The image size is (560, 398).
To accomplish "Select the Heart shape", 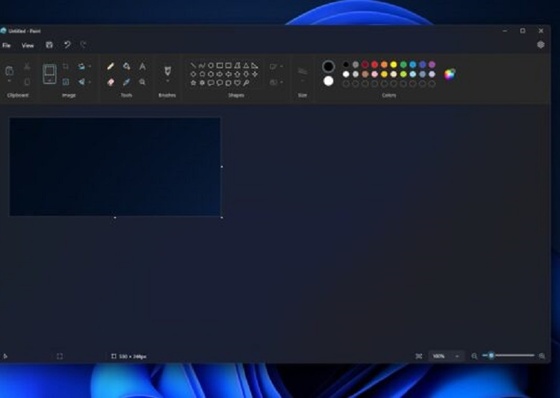I will pos(237,83).
